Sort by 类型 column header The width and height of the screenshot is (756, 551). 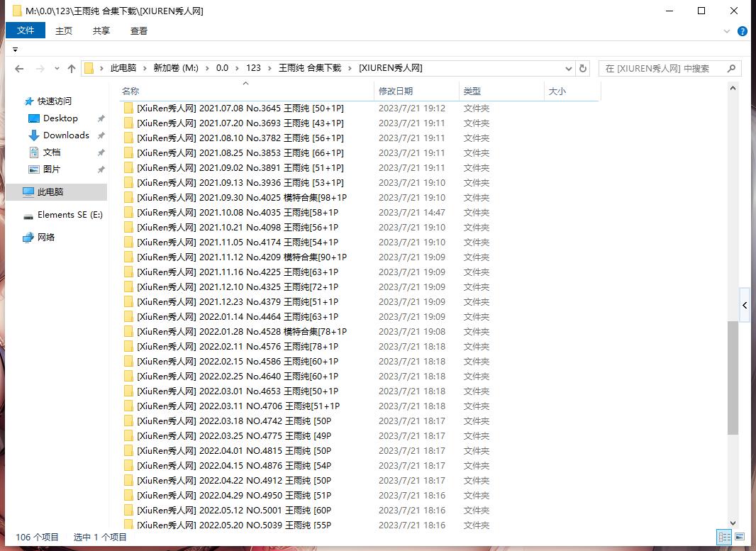tap(502, 91)
